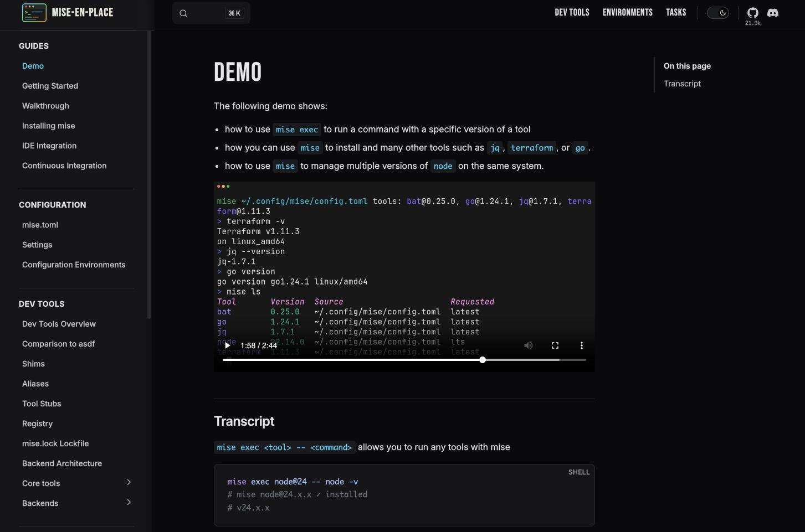Click the search magnifier icon
Viewport: 805px width, 532px height.
pyautogui.click(x=184, y=13)
